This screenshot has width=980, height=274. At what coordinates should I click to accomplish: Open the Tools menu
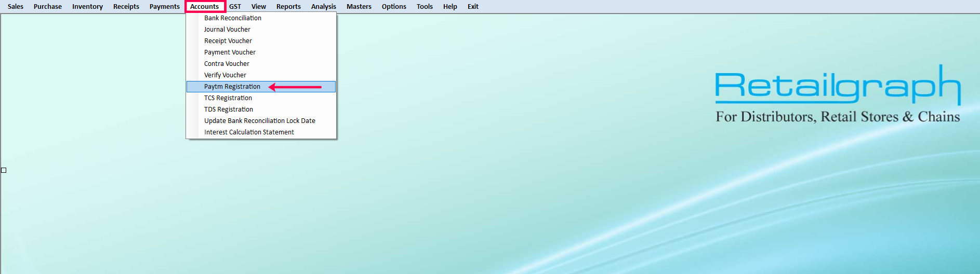[425, 7]
